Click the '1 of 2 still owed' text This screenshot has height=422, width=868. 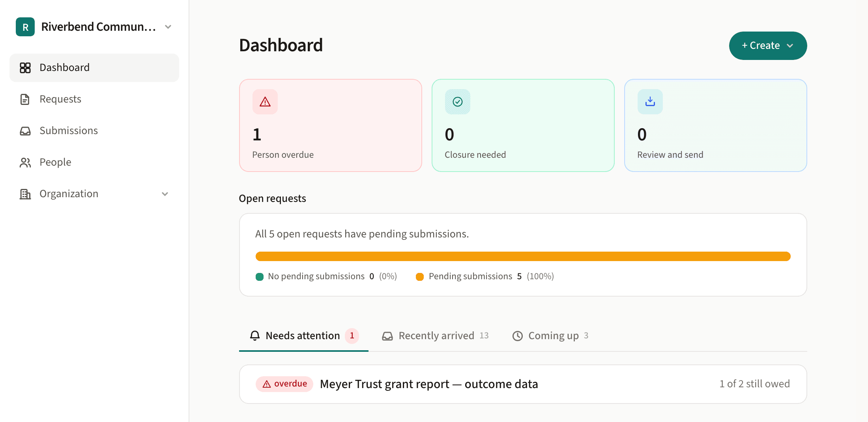pos(754,384)
